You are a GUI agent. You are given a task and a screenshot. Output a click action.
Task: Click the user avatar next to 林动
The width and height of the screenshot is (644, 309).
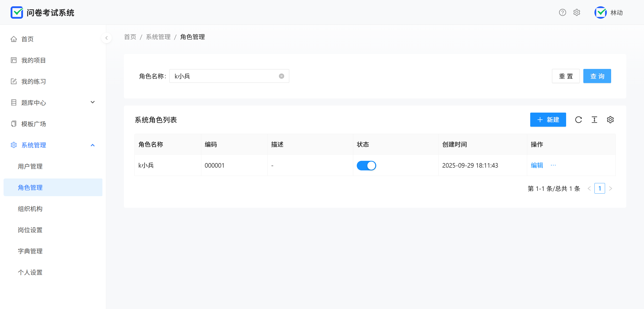(601, 12)
